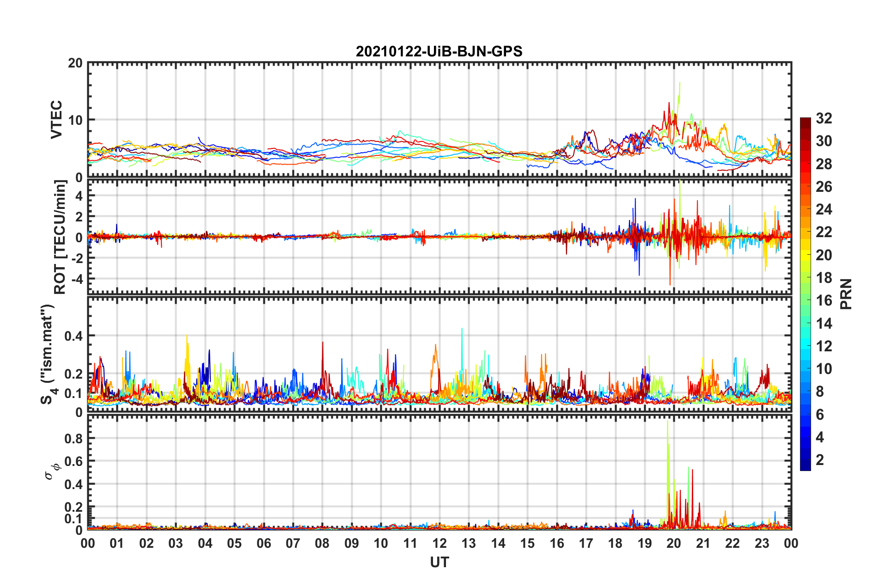This screenshot has height=588, width=879.
Task: Click x-axis tick label 06
Action: point(264,543)
